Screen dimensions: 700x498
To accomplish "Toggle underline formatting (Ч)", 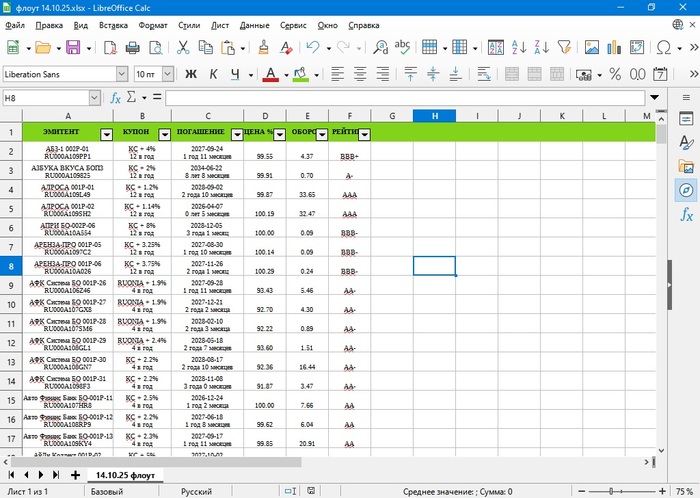I will click(235, 74).
